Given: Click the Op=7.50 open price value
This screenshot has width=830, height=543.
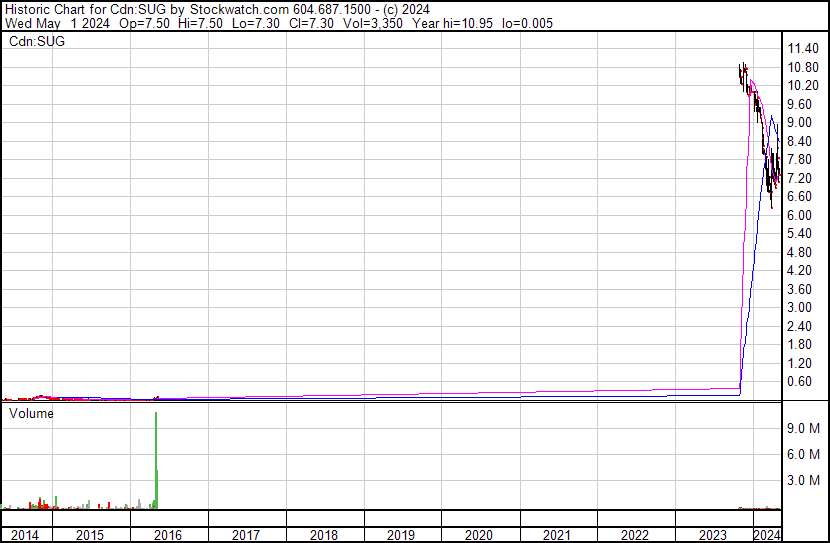Looking at the screenshot, I should (145, 23).
